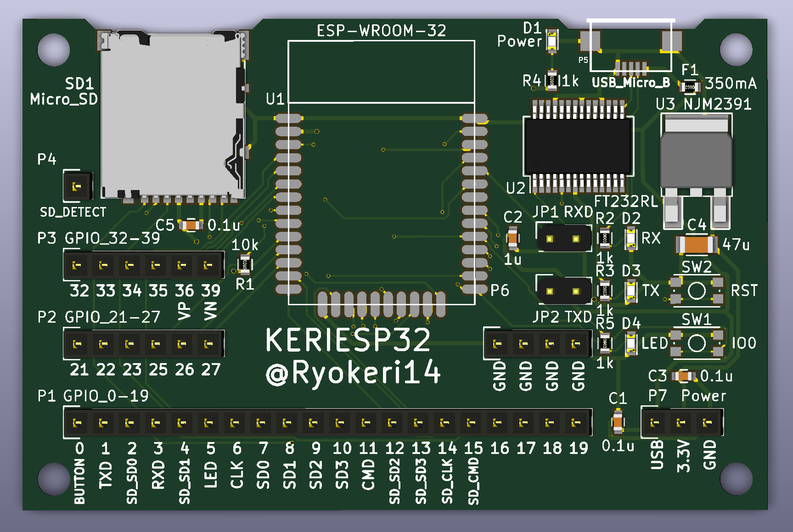The height and width of the screenshot is (532, 793).
Task: Click the R1 10k resistor
Action: 245,264
